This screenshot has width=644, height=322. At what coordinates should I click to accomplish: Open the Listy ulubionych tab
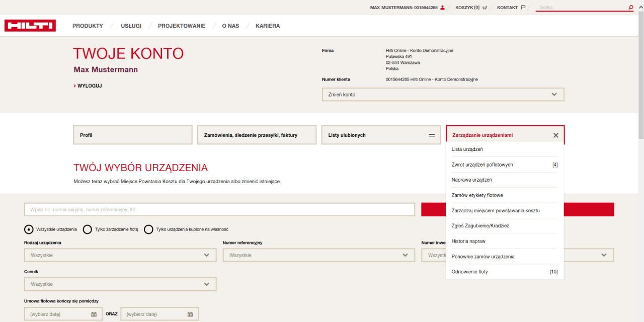tap(381, 135)
